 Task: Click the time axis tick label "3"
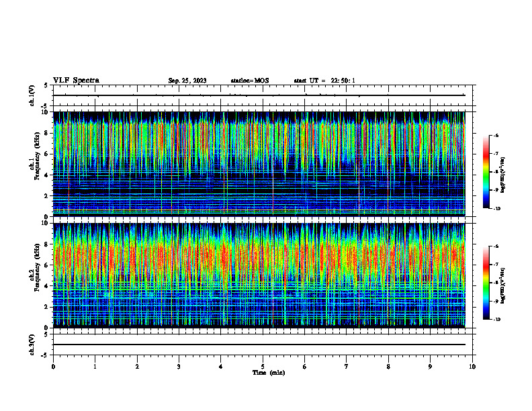179,367
